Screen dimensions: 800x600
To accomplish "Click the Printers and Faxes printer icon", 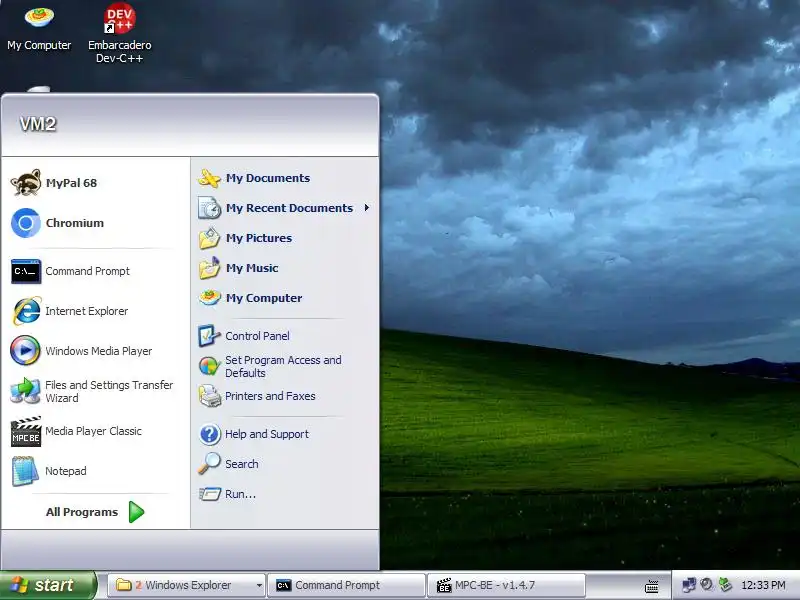I will click(x=209, y=396).
